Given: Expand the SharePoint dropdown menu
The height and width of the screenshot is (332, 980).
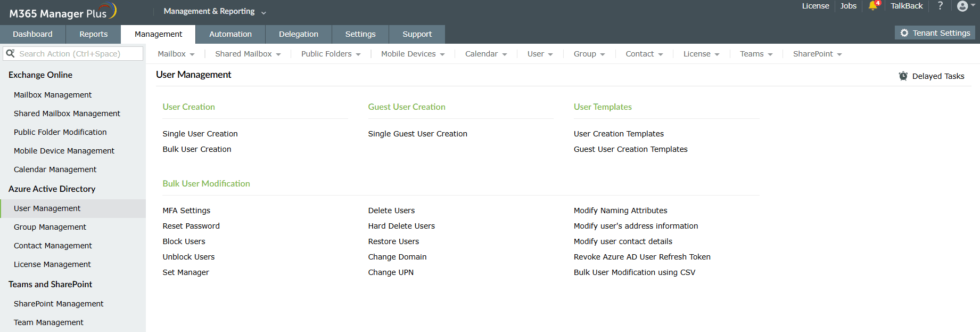Looking at the screenshot, I should click(817, 54).
